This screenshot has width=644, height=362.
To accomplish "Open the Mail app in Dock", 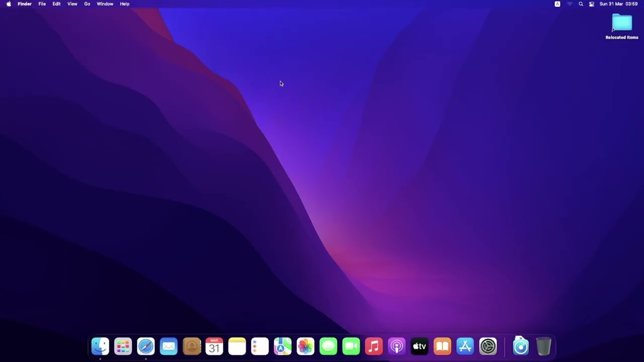I will pos(169,346).
